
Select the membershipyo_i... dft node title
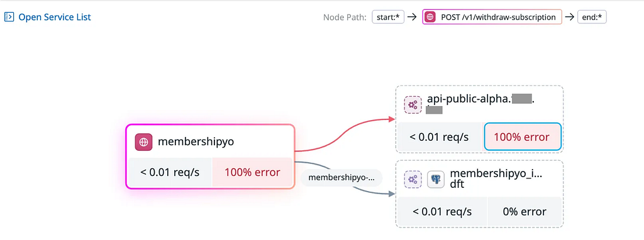[x=496, y=179]
